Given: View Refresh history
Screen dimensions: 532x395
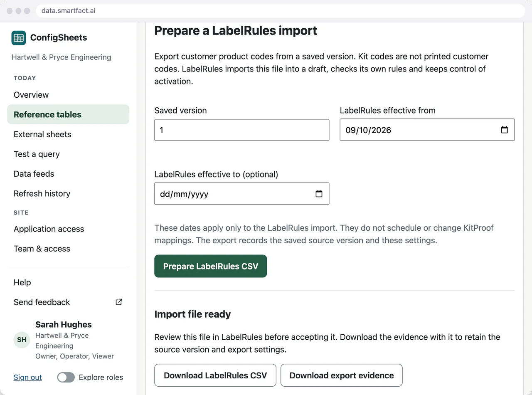Looking at the screenshot, I should [68, 194].
